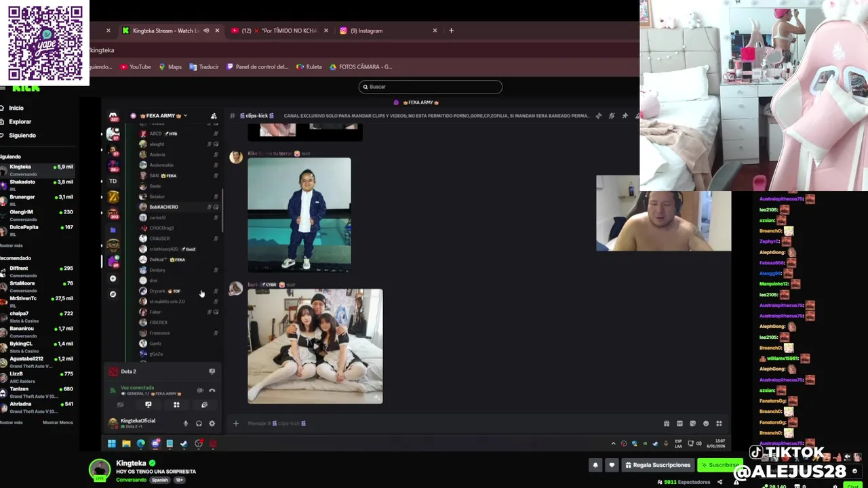Open Discord direct messages home icon

(113, 117)
